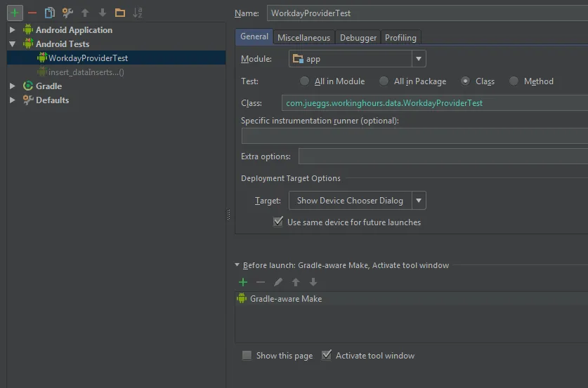The image size is (588, 388).
Task: Select the All in Module radio button
Action: (304, 81)
